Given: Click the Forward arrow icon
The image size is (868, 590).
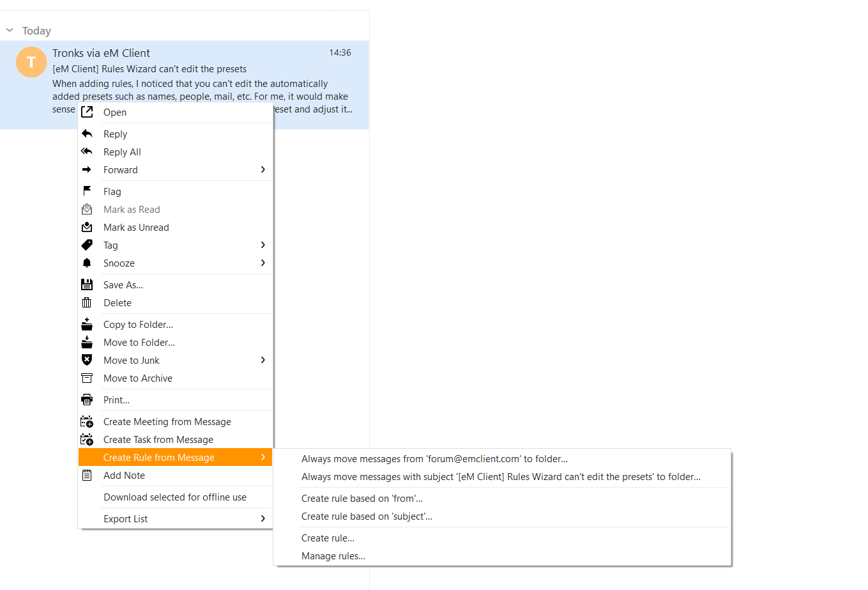Looking at the screenshot, I should coord(87,169).
